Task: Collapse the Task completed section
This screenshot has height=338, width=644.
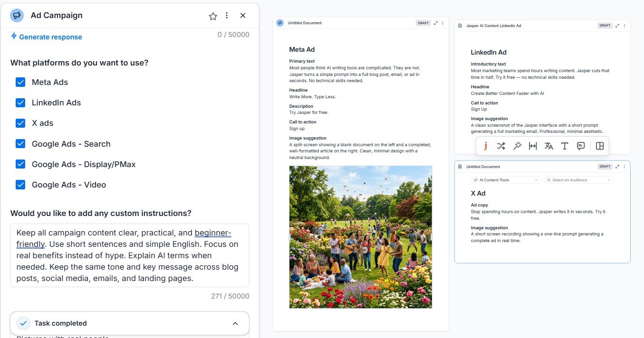Action: pos(235,323)
